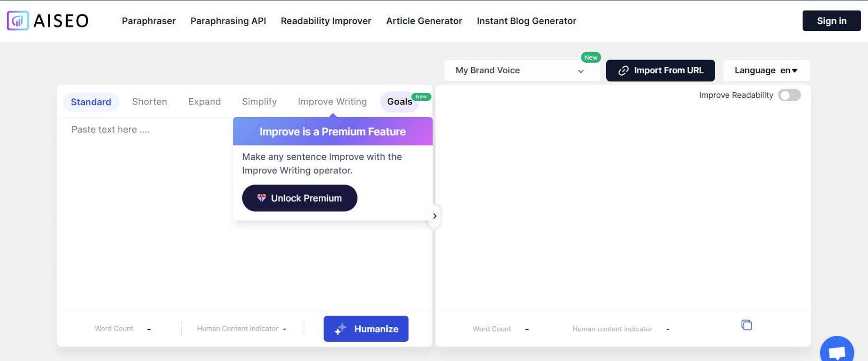Select the Improve Writing tab
The height and width of the screenshot is (361, 868).
tap(332, 101)
